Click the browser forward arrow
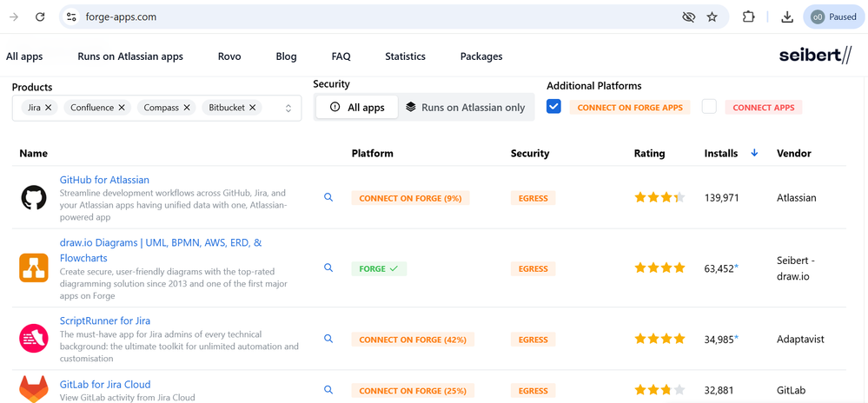 tap(15, 17)
